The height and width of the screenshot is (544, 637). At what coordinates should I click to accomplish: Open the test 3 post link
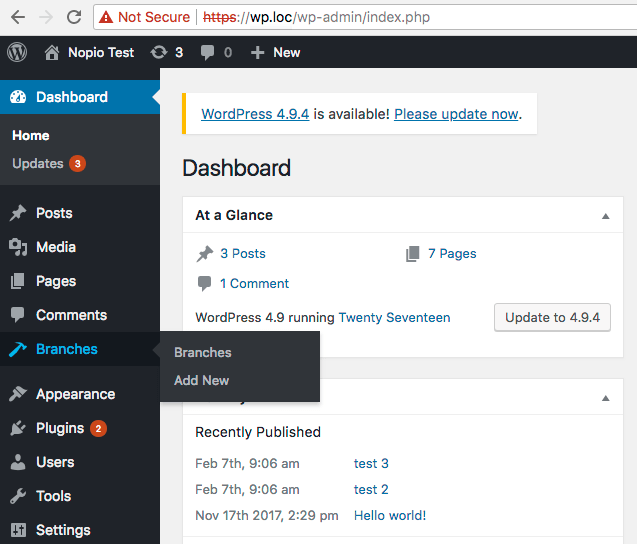pos(371,463)
